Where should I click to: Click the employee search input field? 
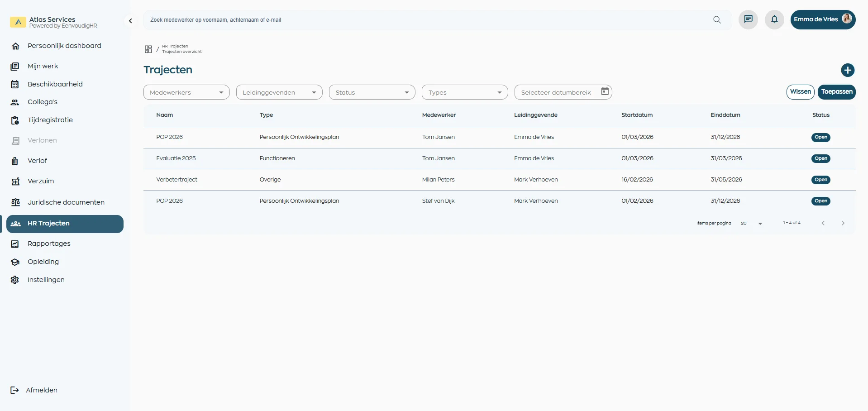(425, 20)
